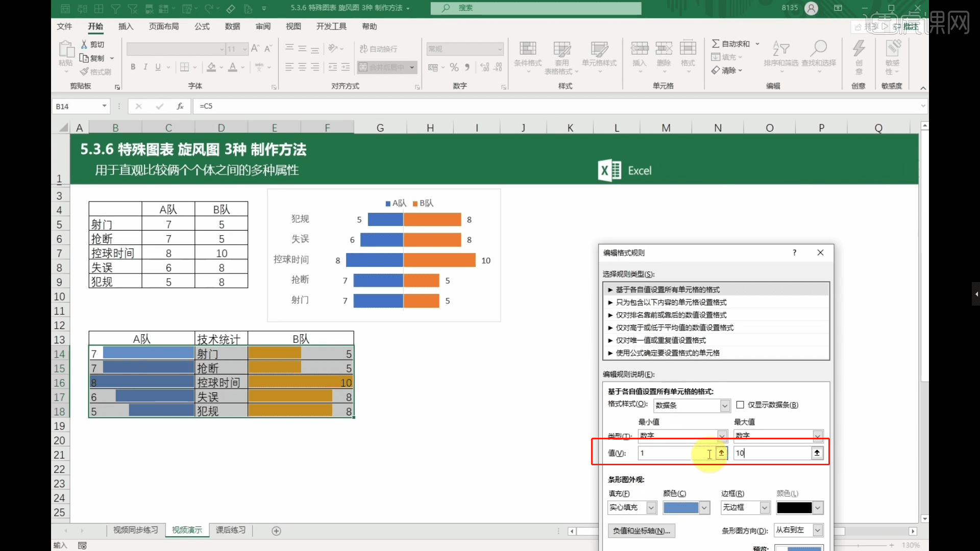Increase font size with larger A
980x551 pixels.
(255, 48)
